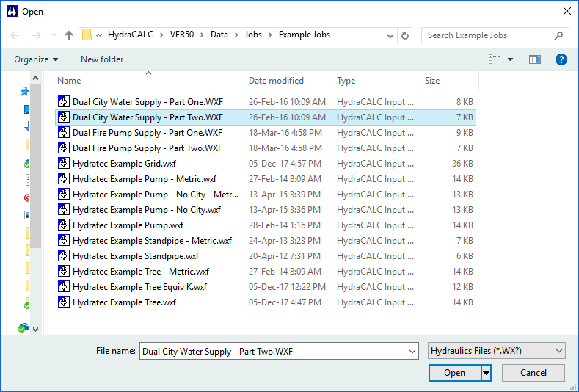Navigate up one folder level
The height and width of the screenshot is (392, 579).
pos(69,35)
